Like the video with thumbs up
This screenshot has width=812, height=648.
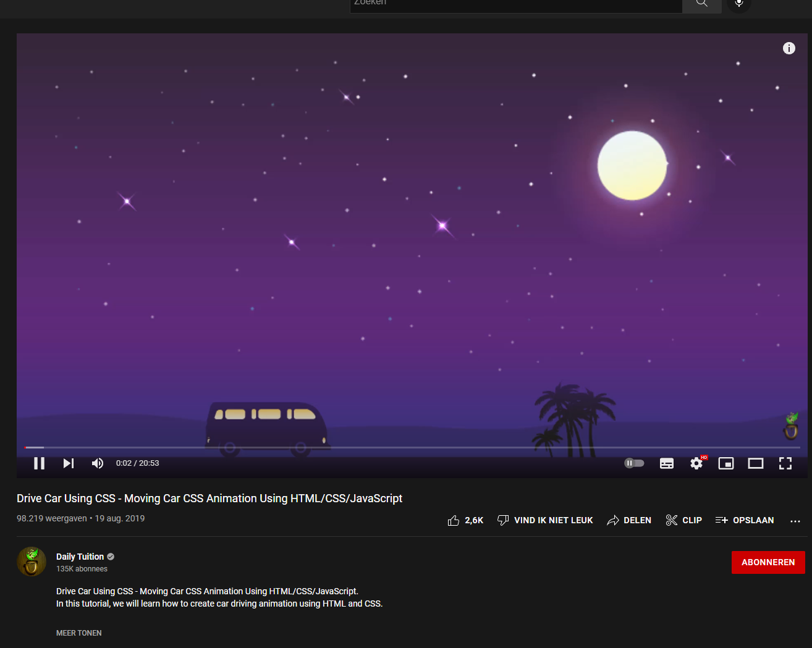click(x=465, y=520)
